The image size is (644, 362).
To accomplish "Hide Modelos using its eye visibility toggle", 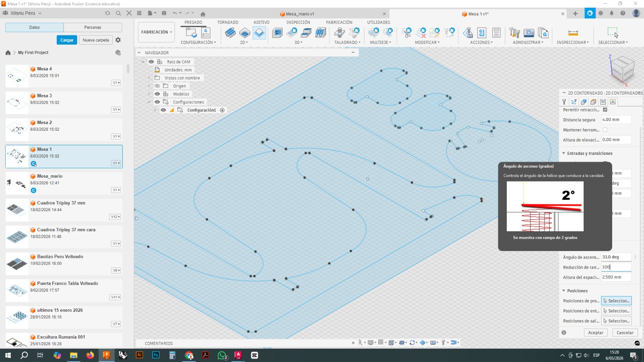I will point(157,94).
